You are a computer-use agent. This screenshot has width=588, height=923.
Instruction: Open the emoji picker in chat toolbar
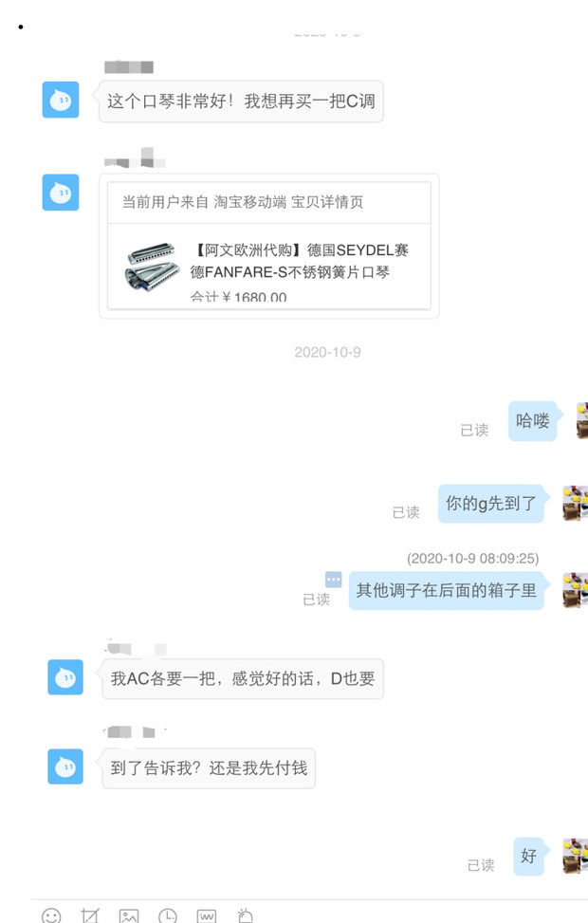pyautogui.click(x=52, y=916)
